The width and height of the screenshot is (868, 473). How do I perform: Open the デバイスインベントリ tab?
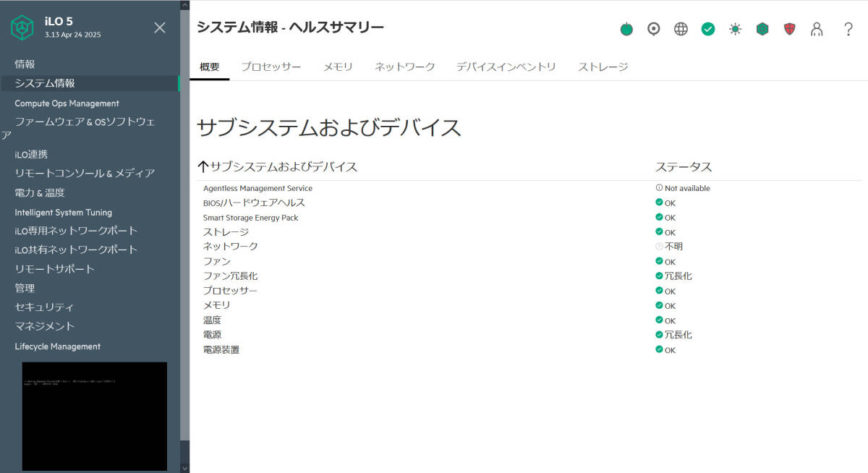click(x=506, y=67)
